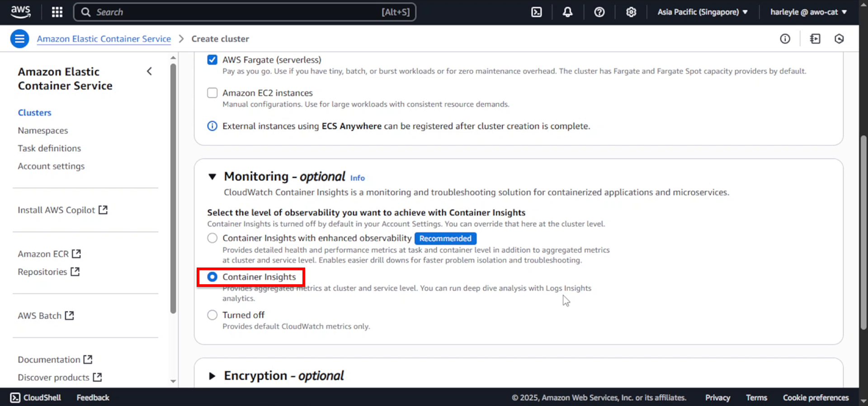Click external link icon beside Documentation

click(x=88, y=359)
